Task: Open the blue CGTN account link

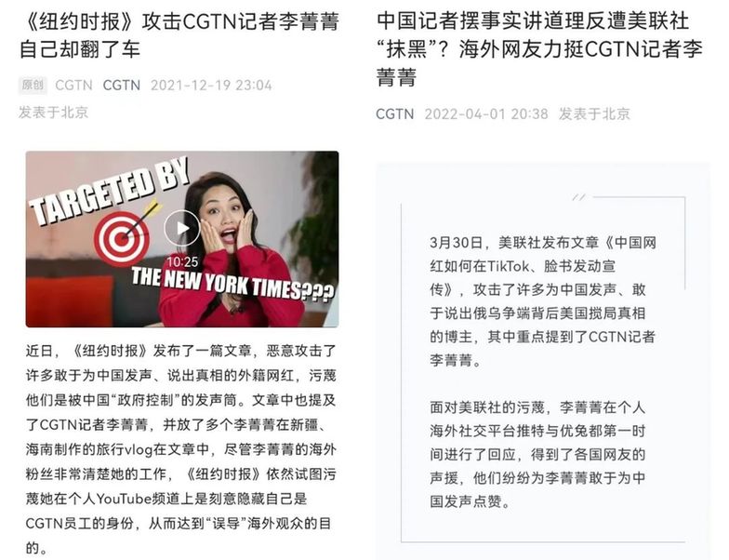Action: tap(121, 86)
